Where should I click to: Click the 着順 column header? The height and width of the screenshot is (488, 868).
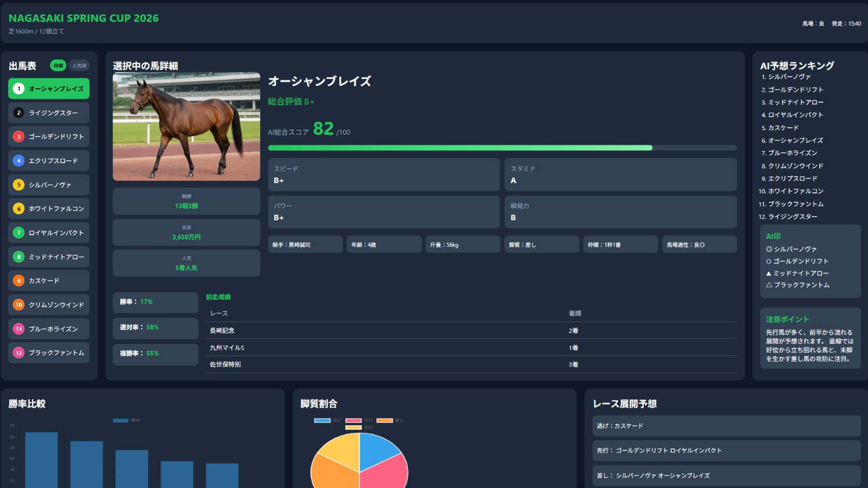click(575, 314)
